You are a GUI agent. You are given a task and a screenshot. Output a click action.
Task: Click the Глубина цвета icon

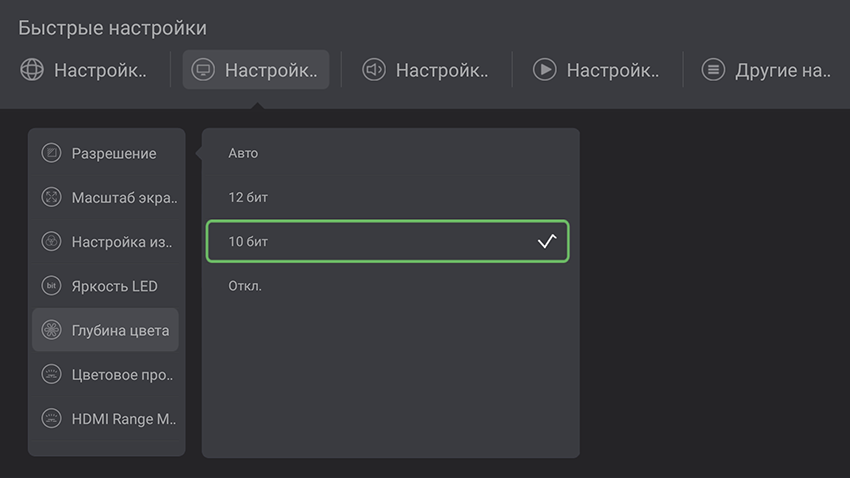tap(52, 330)
